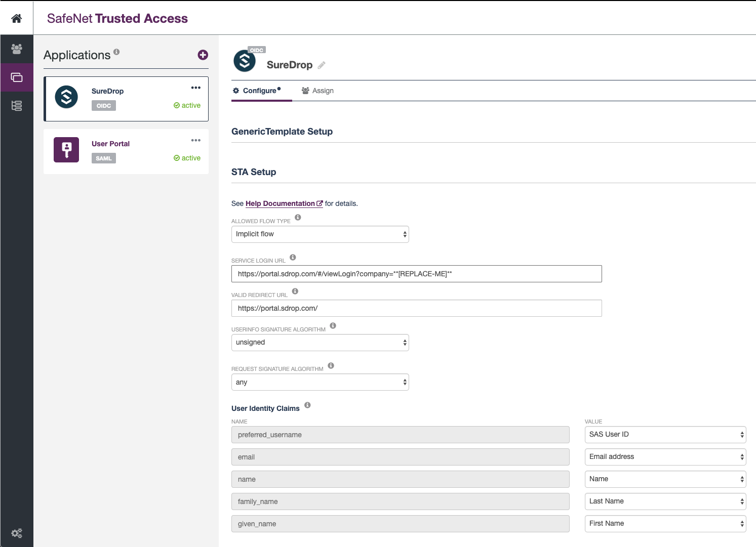Open the Allowed Flow Type dropdown
This screenshot has height=547, width=756.
320,234
